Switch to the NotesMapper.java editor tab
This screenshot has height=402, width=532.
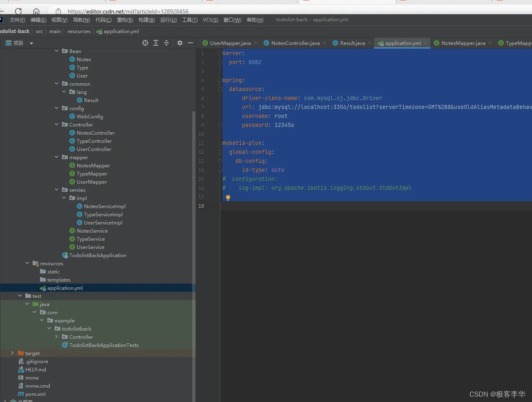click(x=463, y=43)
